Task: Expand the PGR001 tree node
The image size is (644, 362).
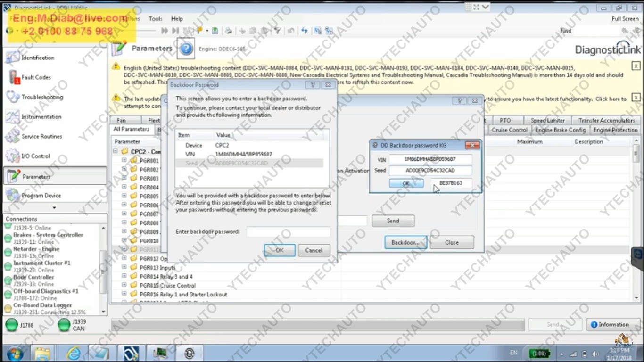Action: (124, 160)
